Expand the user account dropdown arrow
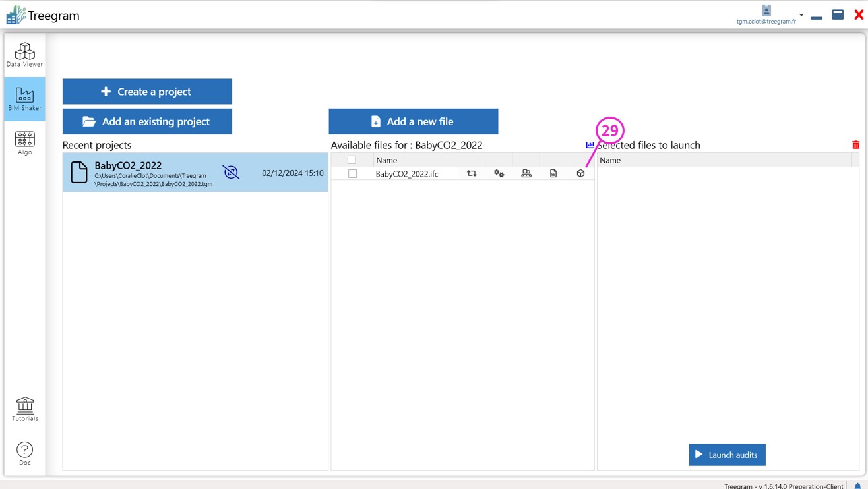 [x=801, y=14]
